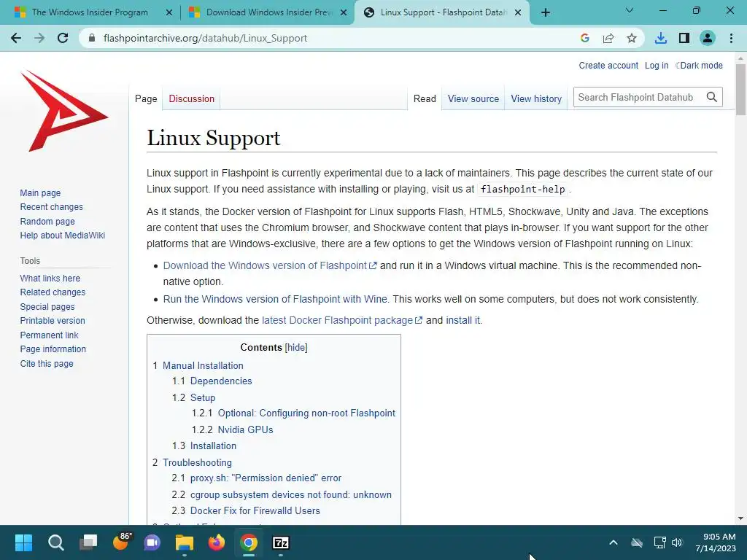
Task: Toggle Chrome side panel icon
Action: pyautogui.click(x=684, y=38)
